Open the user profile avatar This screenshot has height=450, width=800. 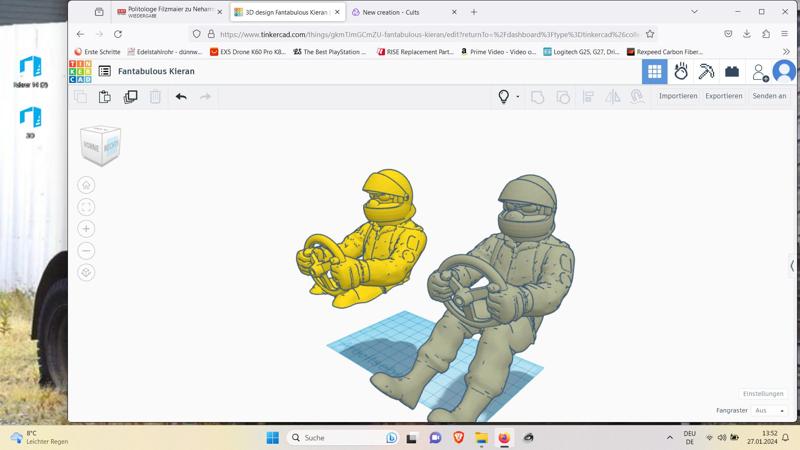(x=784, y=71)
